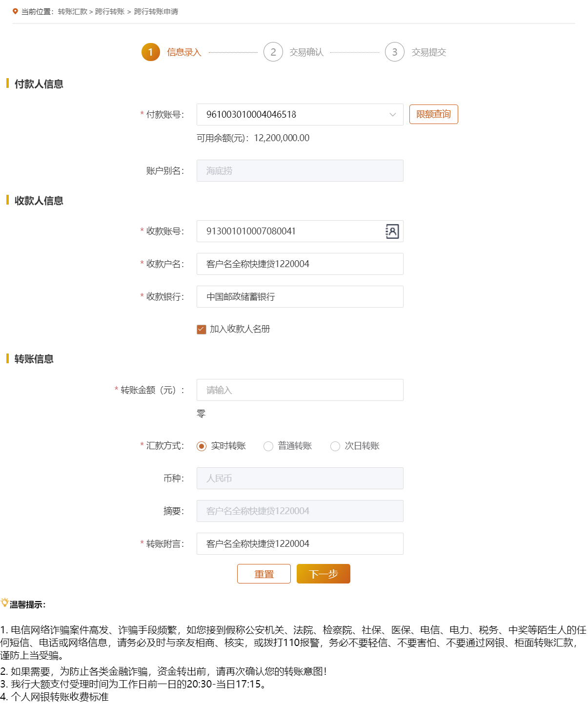
Task: Open the 付款账号 dropdown list
Action: (x=393, y=115)
